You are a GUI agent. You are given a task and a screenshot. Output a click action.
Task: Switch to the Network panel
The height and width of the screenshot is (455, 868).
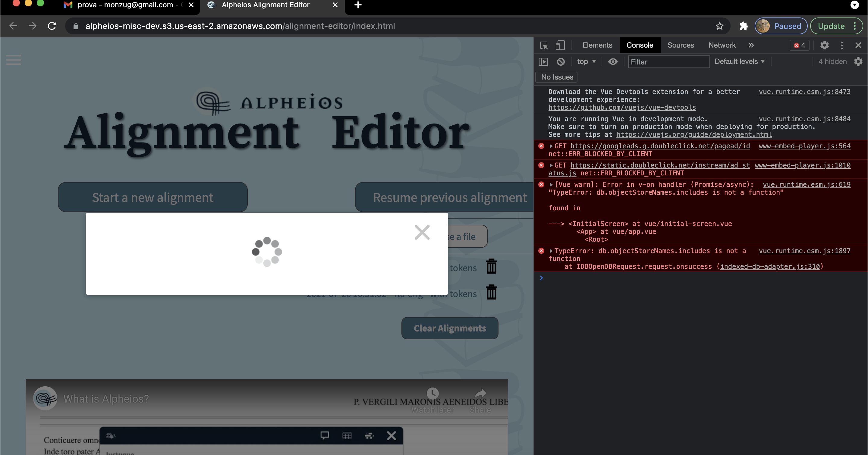coord(722,45)
